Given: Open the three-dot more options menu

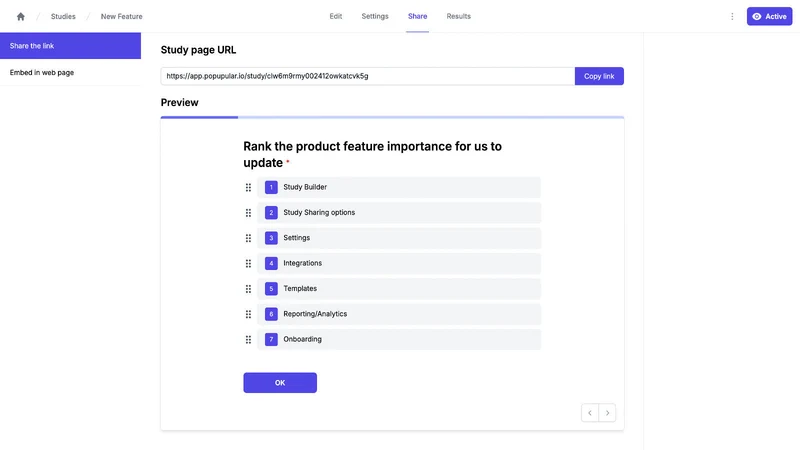Looking at the screenshot, I should coord(732,16).
